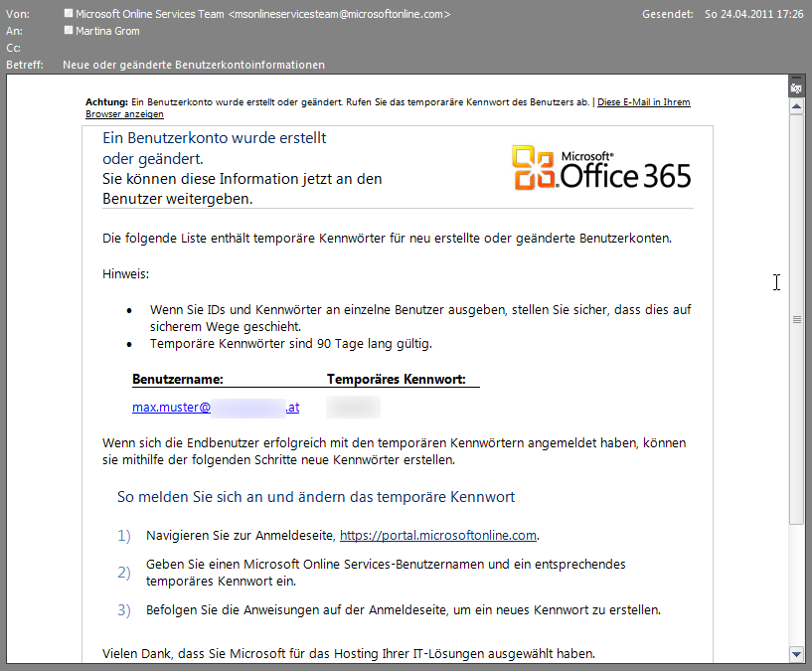Click the presence indicator beside Microsoft Online Services Team

click(x=69, y=13)
